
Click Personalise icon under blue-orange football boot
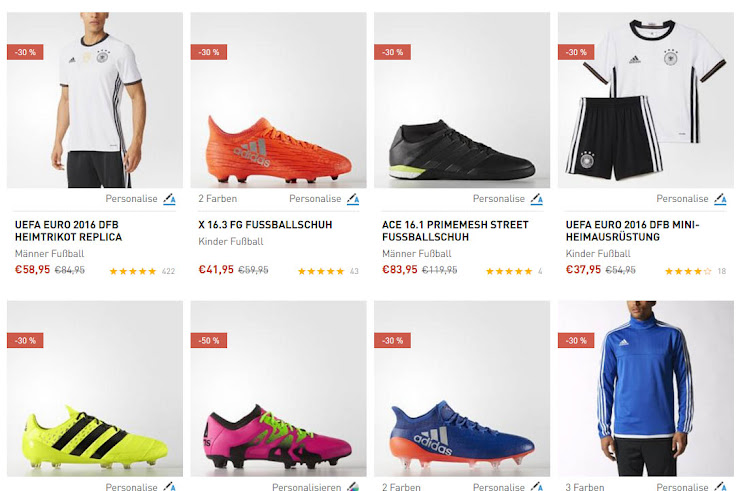[x=537, y=487]
